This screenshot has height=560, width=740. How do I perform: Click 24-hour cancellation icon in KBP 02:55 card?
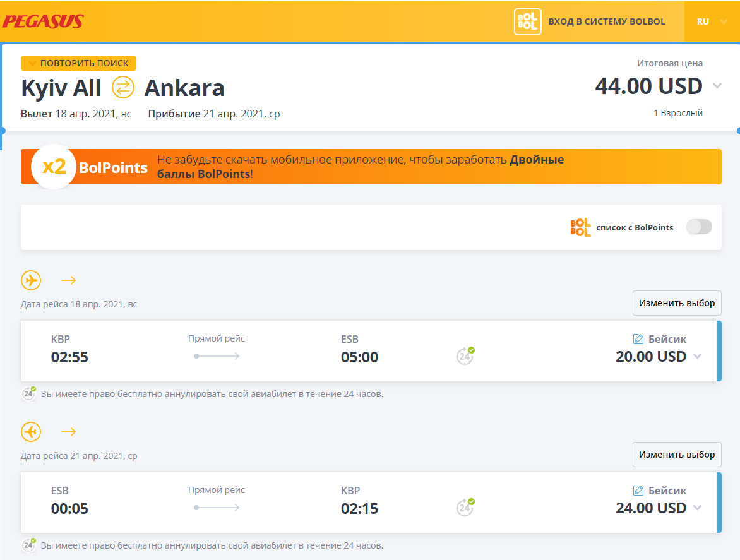pos(465,355)
